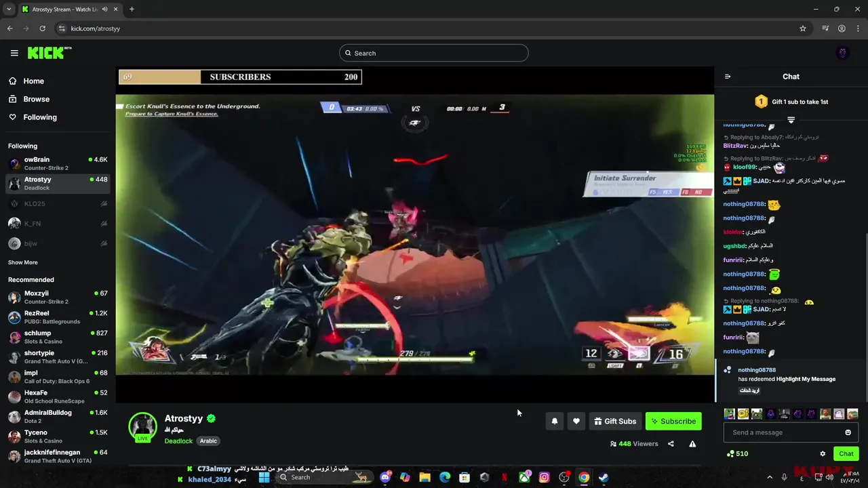Open the chat emoji picker
The height and width of the screenshot is (488, 868).
tap(848, 432)
